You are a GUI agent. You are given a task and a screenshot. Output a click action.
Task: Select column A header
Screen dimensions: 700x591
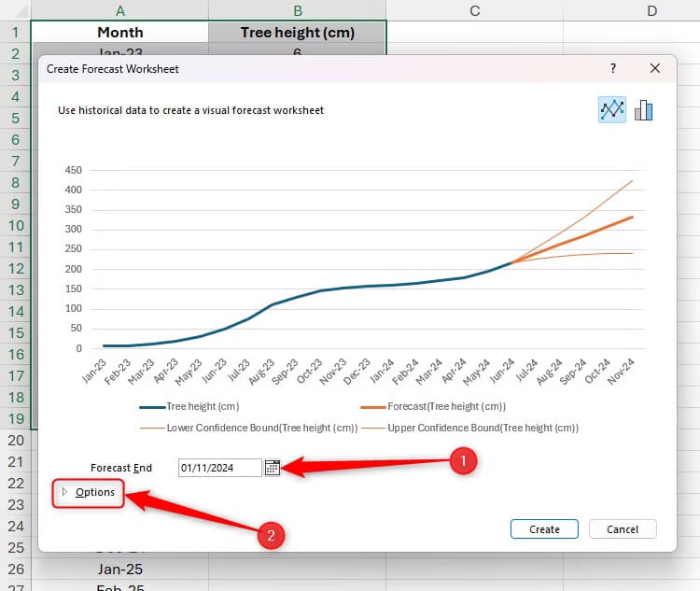click(119, 10)
